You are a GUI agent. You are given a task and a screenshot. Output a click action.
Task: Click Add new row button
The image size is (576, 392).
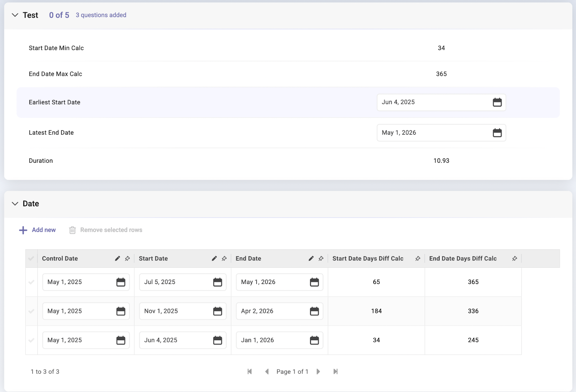tap(37, 230)
